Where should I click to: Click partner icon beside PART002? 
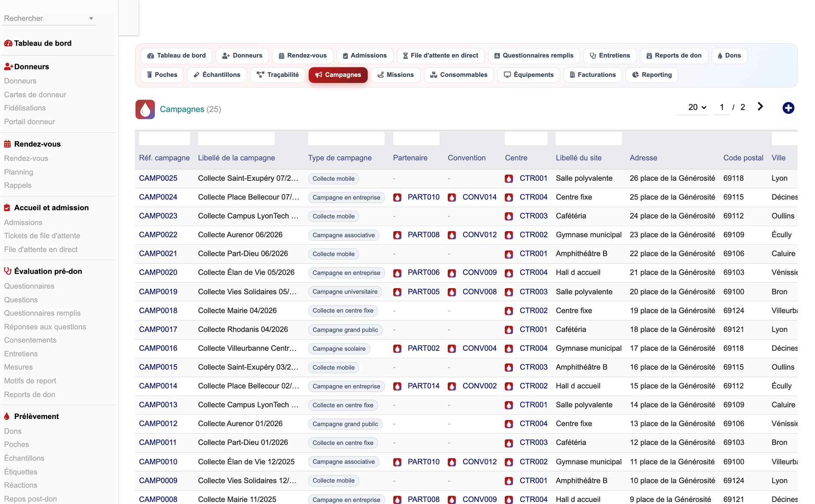coord(397,349)
